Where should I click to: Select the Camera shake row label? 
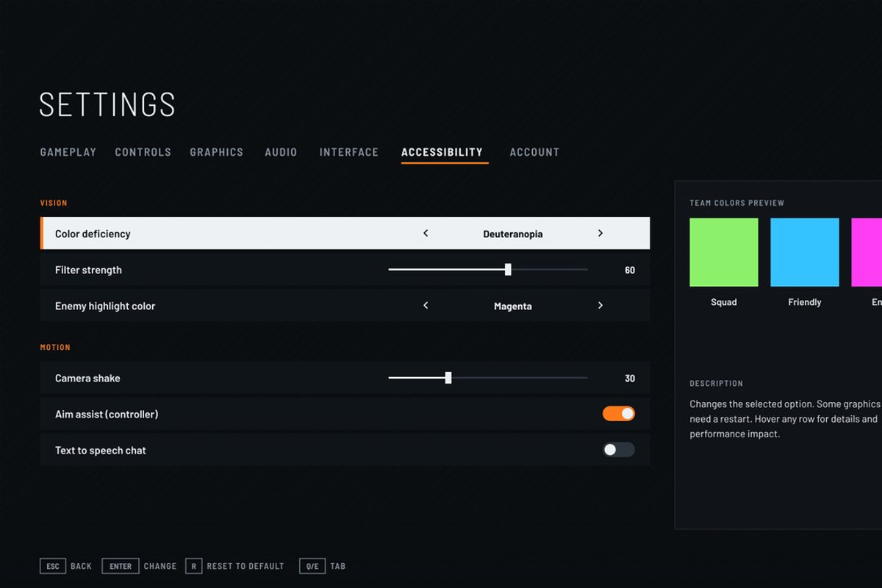click(x=87, y=378)
